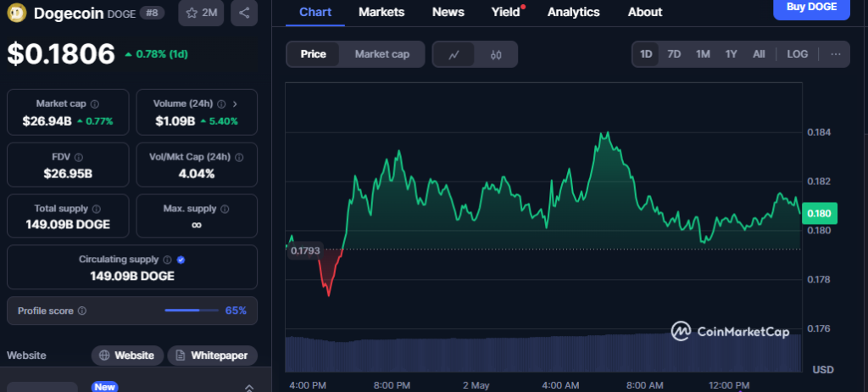Toggle chart to Market cap mode
This screenshot has width=868, height=392.
pyautogui.click(x=382, y=54)
